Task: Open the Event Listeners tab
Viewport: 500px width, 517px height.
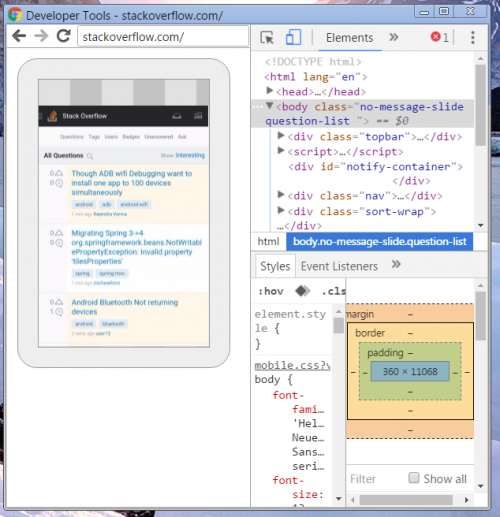Action: tap(339, 266)
